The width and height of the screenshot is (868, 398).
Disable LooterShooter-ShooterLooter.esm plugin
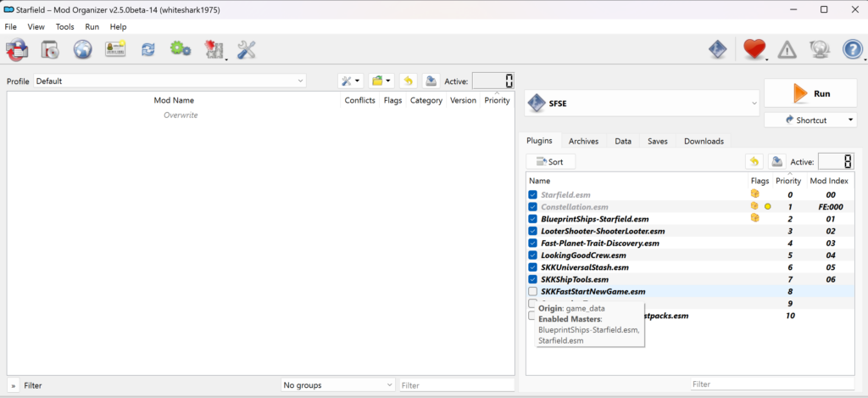coord(532,231)
